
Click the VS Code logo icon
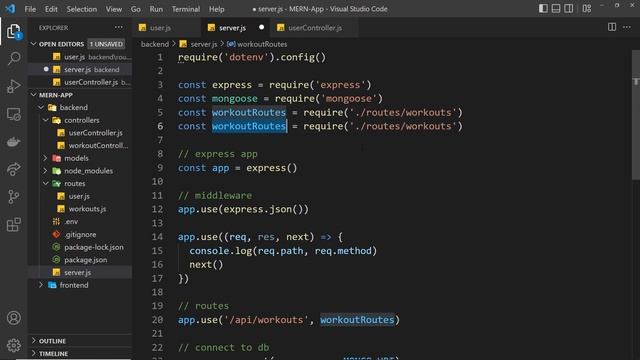pos(10,9)
